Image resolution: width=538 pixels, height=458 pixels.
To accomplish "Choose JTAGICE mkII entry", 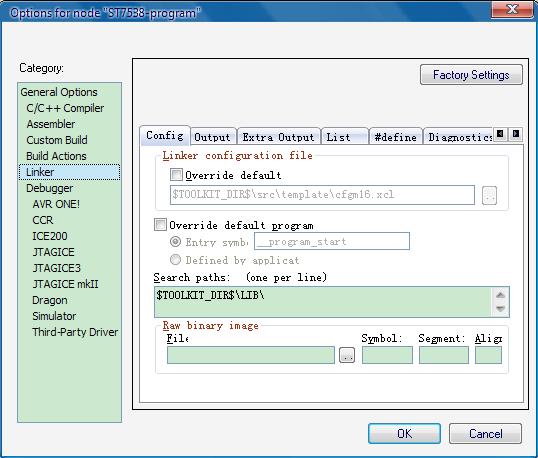I will [65, 284].
